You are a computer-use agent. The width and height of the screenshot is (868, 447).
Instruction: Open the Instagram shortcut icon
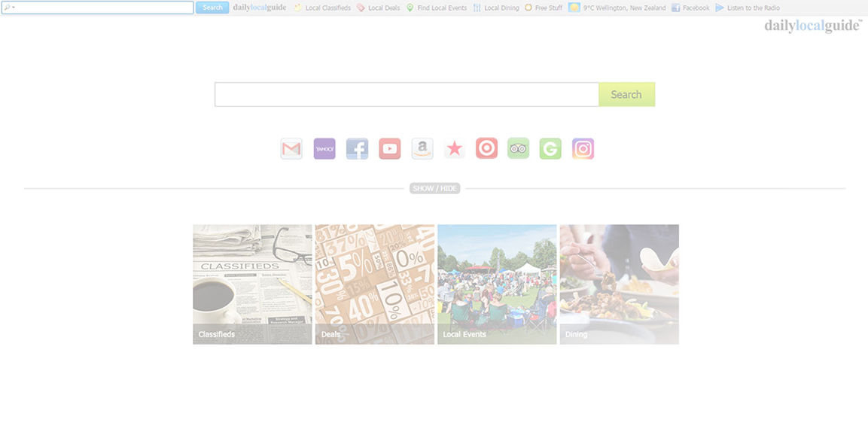tap(583, 149)
